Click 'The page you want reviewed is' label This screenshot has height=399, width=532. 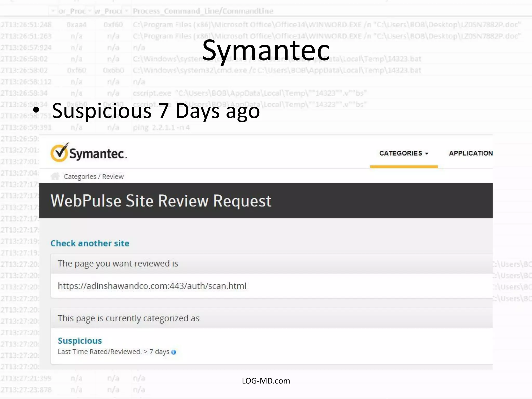tap(118, 264)
